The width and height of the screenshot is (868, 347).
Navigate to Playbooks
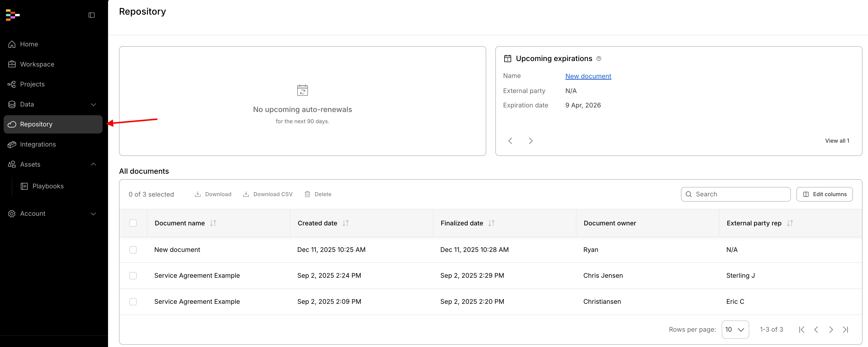coord(48,186)
